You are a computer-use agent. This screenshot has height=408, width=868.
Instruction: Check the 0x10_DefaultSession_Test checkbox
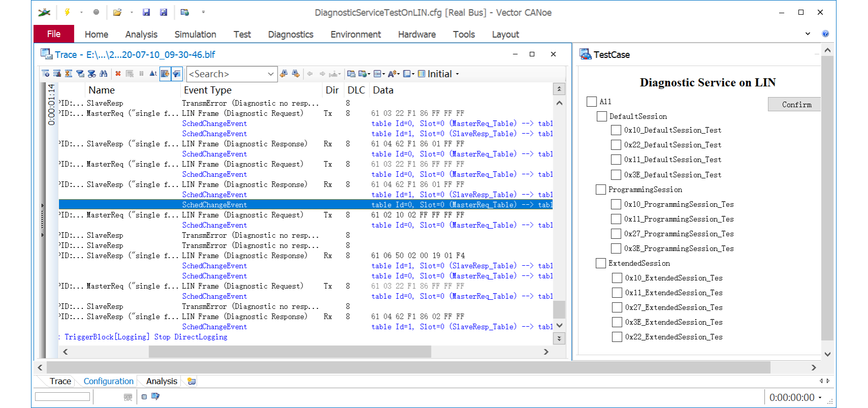pos(616,130)
